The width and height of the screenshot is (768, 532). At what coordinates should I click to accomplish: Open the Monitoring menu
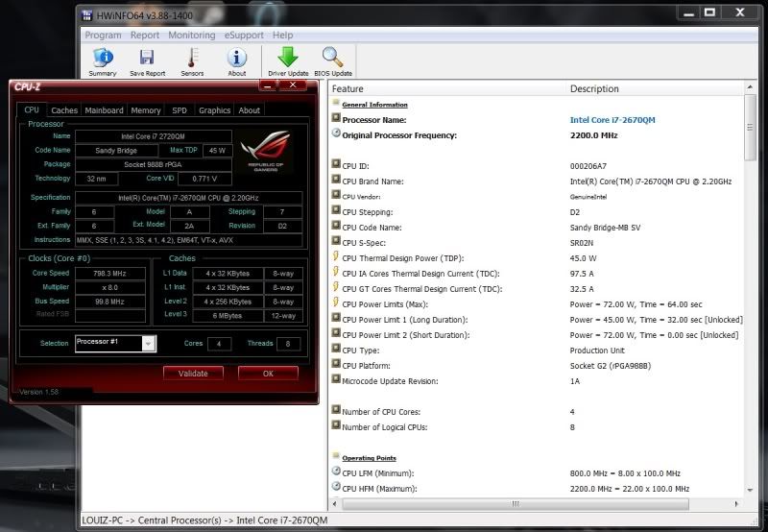[191, 36]
